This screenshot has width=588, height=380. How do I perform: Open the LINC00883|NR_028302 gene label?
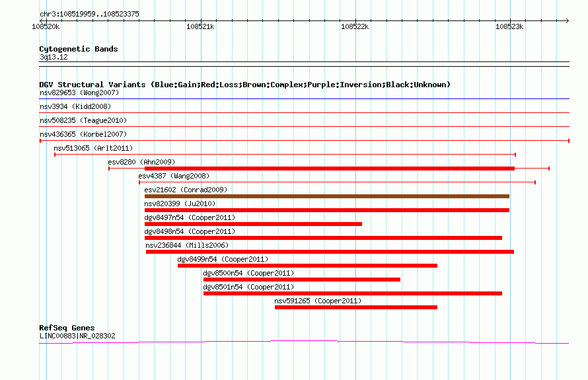(77, 336)
